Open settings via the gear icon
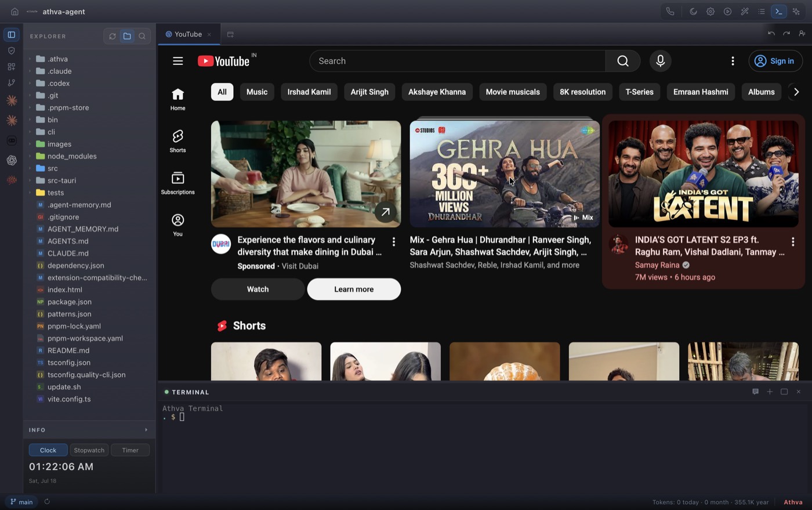Image resolution: width=812 pixels, height=510 pixels. point(710,12)
